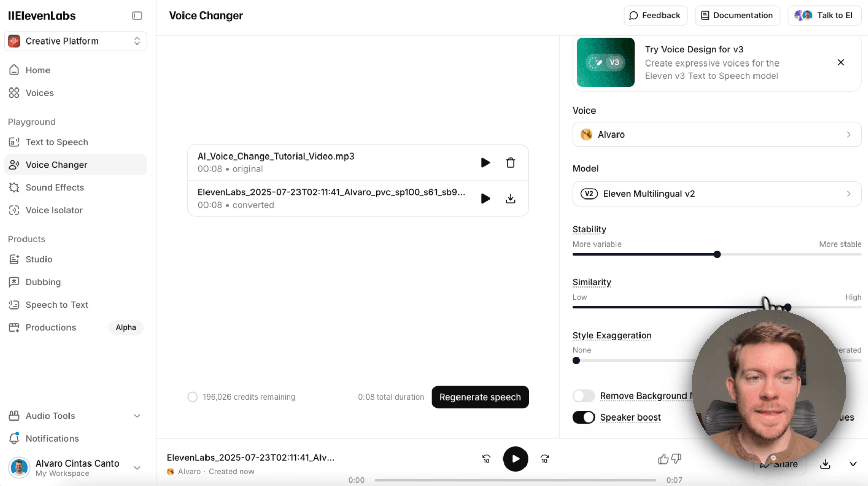This screenshot has height=486, width=868.
Task: Download the converted audio file
Action: click(x=510, y=198)
